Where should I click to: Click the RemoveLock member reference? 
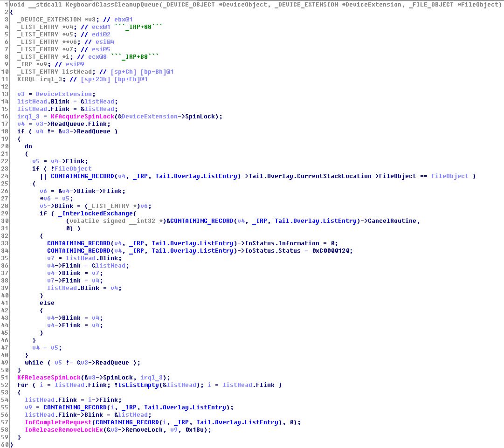pos(144,430)
